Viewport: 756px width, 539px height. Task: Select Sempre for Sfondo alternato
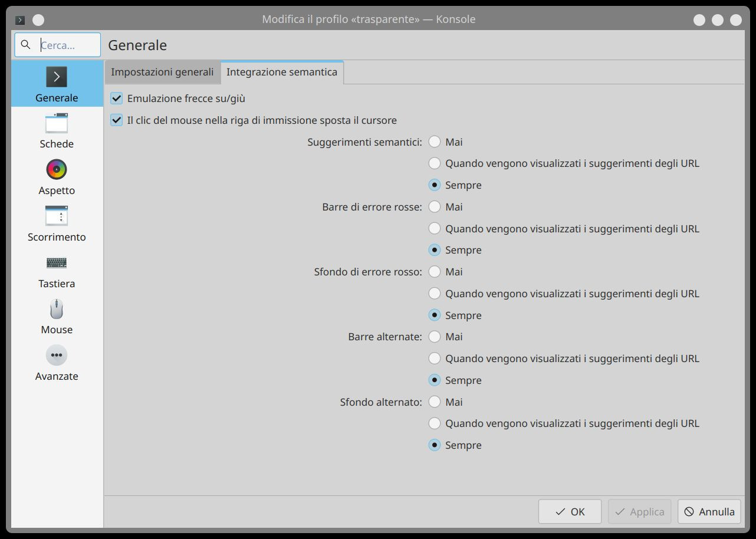coord(435,445)
